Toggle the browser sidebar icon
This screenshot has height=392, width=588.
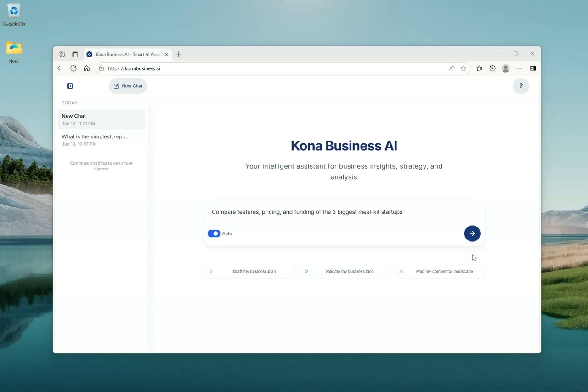[532, 68]
